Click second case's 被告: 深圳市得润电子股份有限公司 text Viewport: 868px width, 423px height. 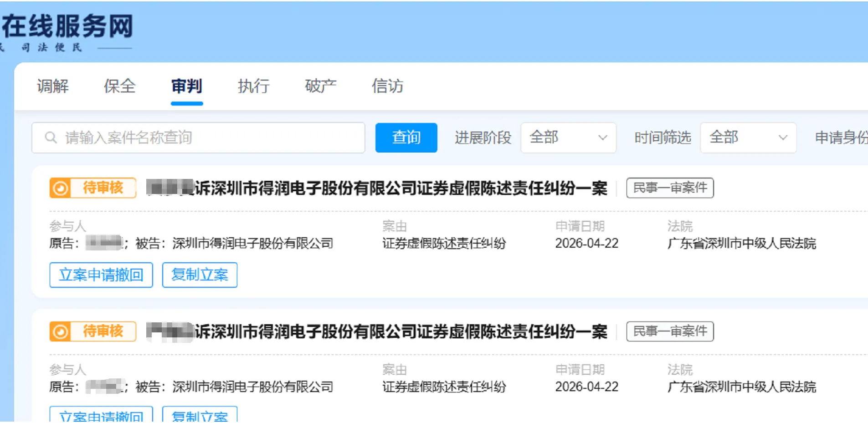pyautogui.click(x=234, y=387)
